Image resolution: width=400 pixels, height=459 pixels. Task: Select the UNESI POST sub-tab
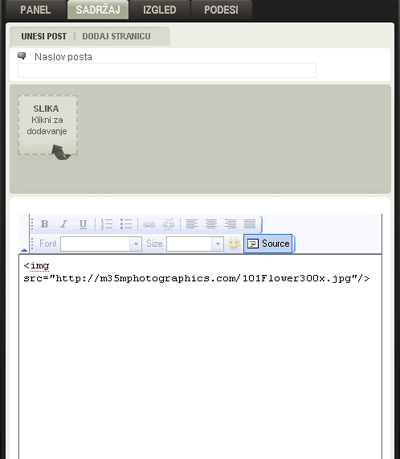tap(44, 36)
